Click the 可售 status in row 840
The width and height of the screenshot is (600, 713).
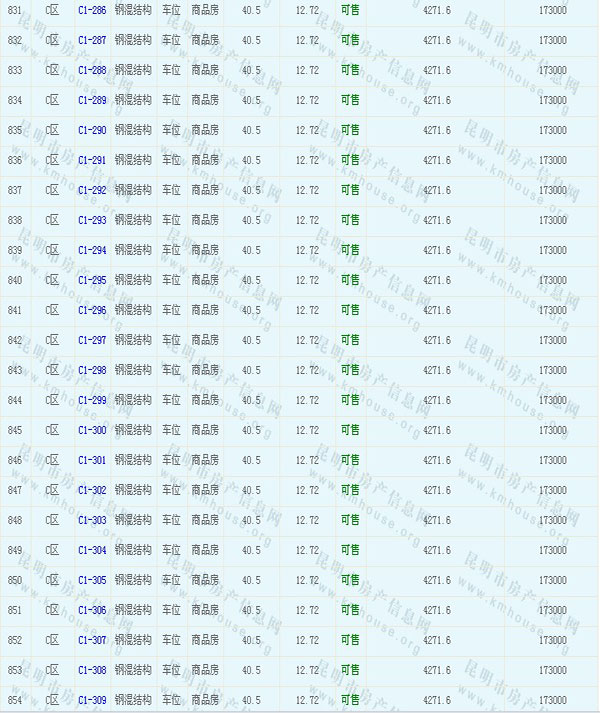(x=350, y=280)
